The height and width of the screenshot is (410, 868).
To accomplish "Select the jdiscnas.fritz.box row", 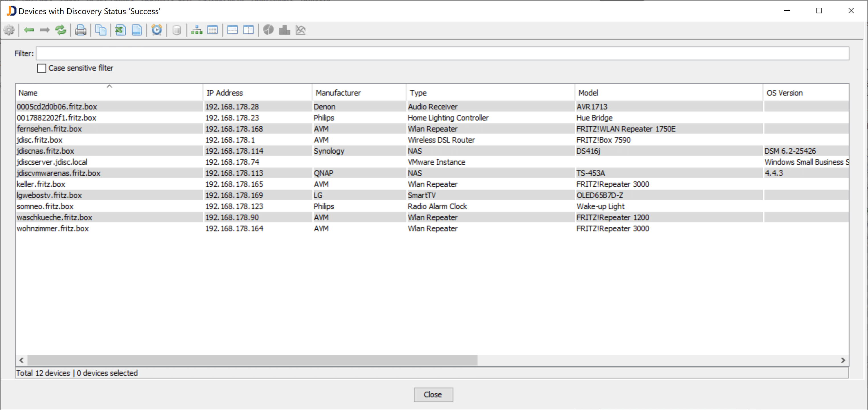I will [135, 151].
